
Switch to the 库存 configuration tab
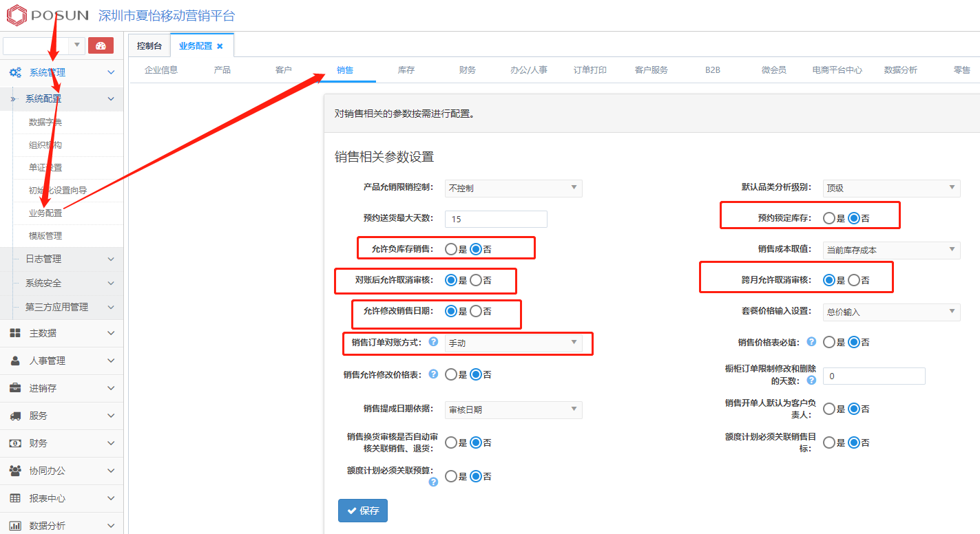point(406,70)
